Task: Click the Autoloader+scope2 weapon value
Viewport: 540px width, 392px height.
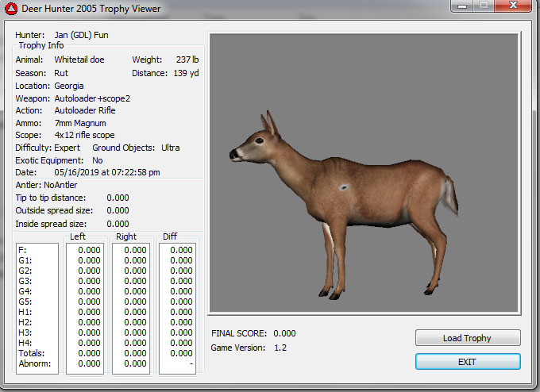Action: [x=91, y=98]
